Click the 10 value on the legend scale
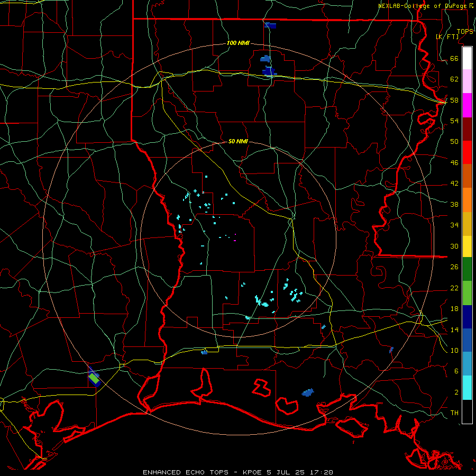 (454, 350)
